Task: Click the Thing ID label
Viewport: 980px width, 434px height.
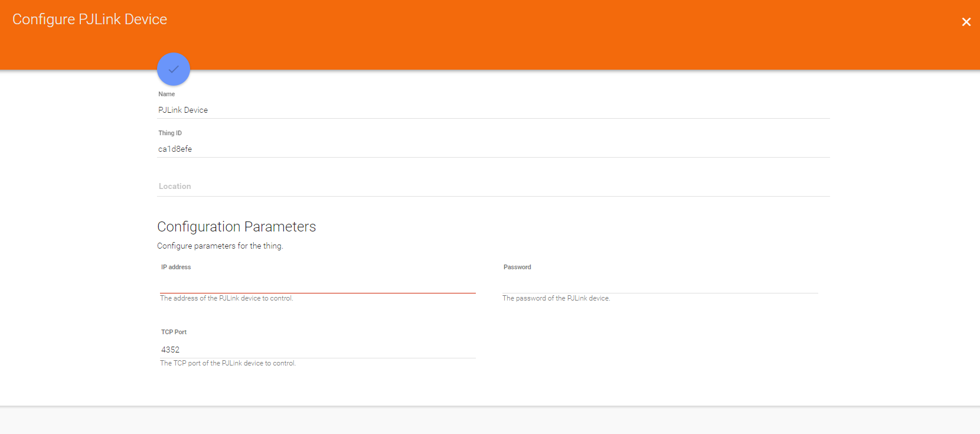Action: click(x=170, y=133)
